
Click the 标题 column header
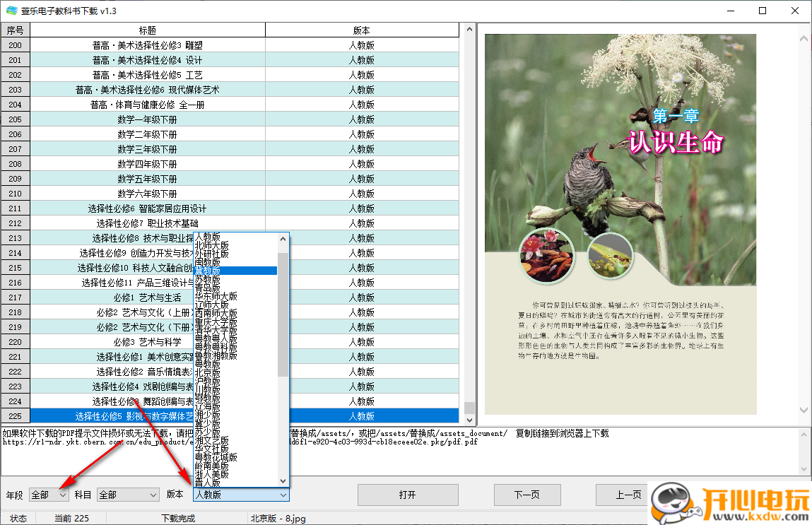tap(148, 30)
